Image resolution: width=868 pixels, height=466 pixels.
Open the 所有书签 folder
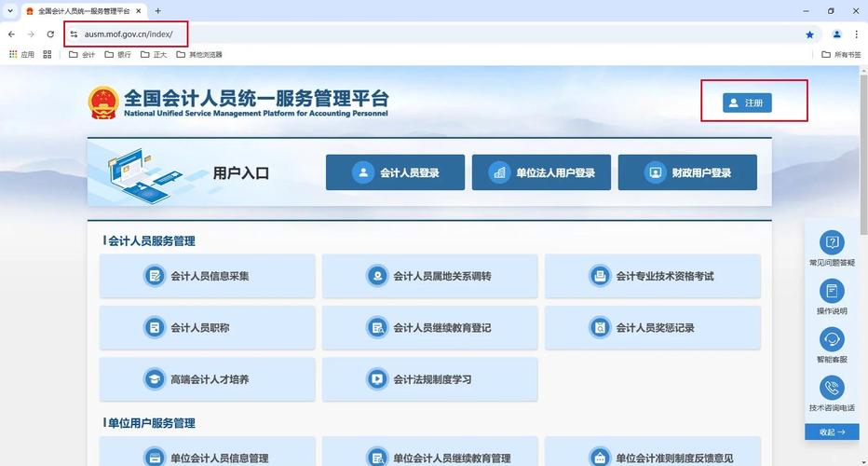point(841,54)
